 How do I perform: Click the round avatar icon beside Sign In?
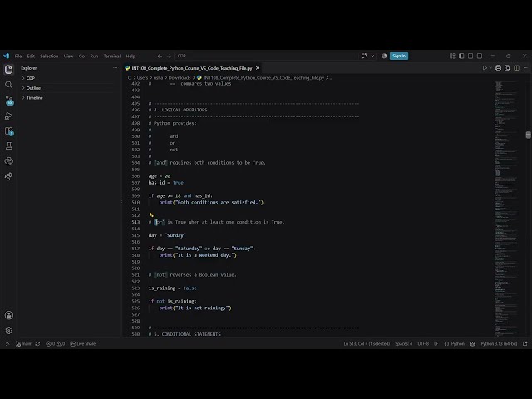click(384, 56)
